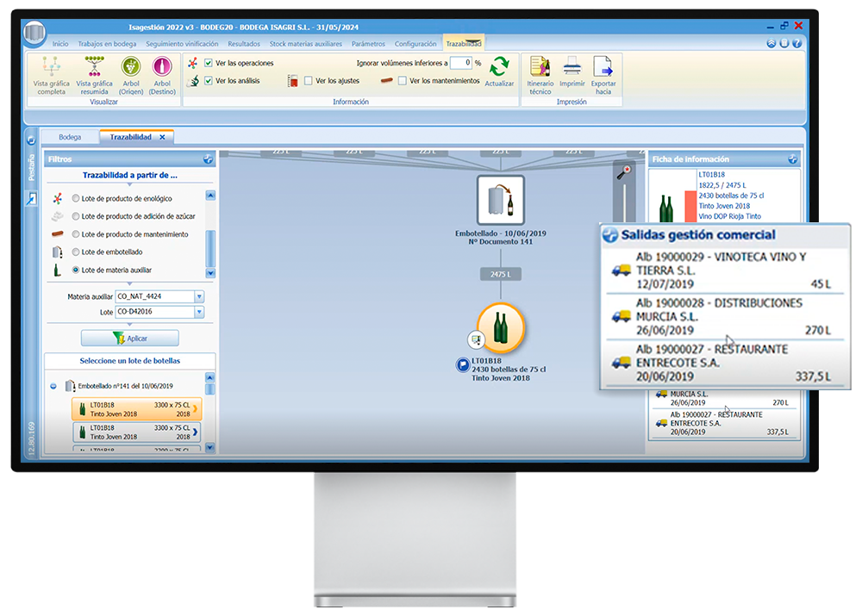Open Alb 19000028 - DISTRIBUCIONES MURCIA popup entry
Screen dimensions: 862x616
[725, 316]
